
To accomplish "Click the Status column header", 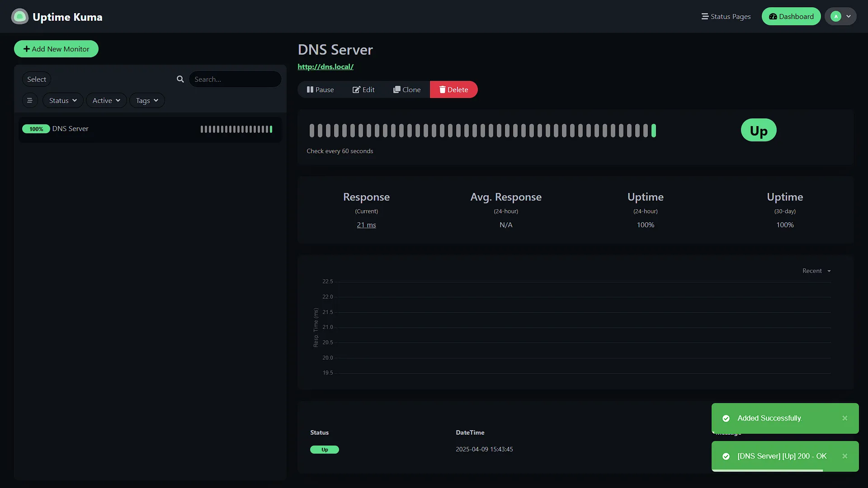I will 319,433.
